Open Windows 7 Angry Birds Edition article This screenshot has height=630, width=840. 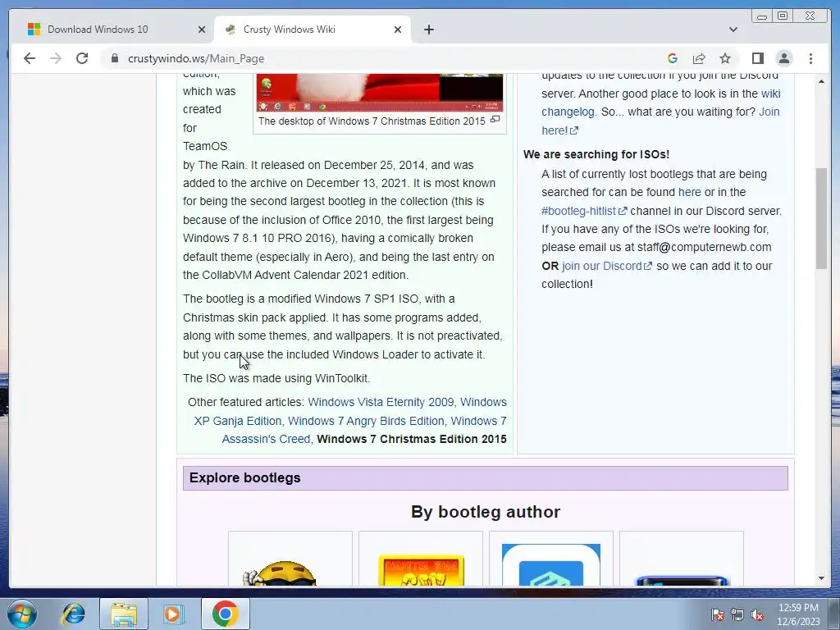pyautogui.click(x=366, y=421)
